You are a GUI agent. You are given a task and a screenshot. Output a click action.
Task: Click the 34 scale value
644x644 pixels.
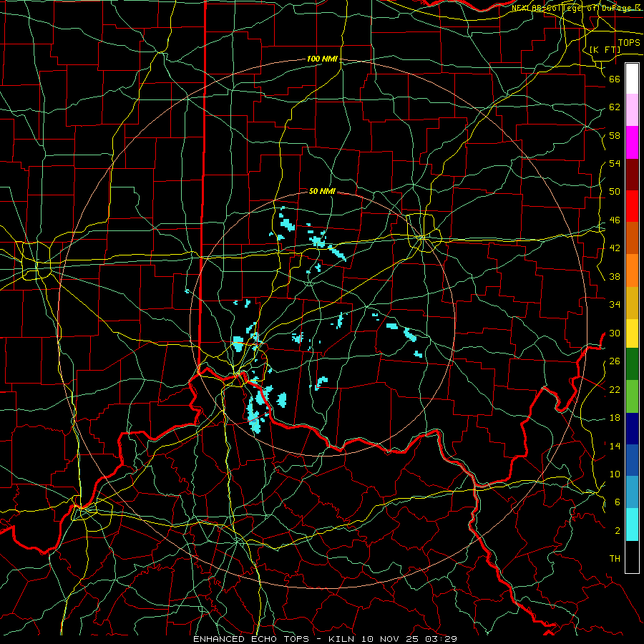[x=615, y=305]
